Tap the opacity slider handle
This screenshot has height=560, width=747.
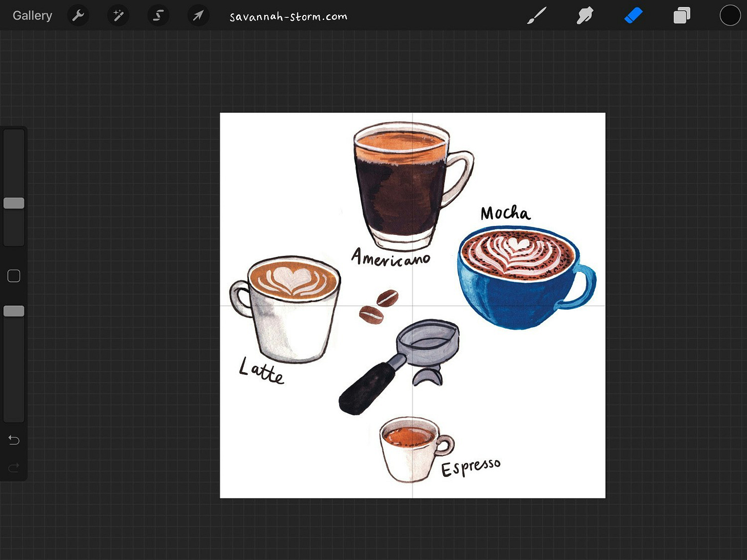(x=14, y=310)
